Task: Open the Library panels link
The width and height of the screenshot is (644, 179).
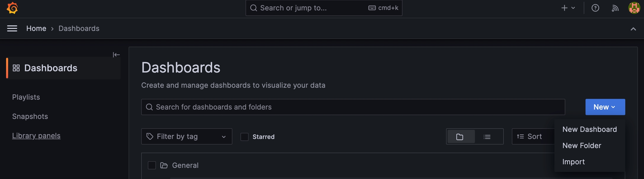Action: (36, 136)
